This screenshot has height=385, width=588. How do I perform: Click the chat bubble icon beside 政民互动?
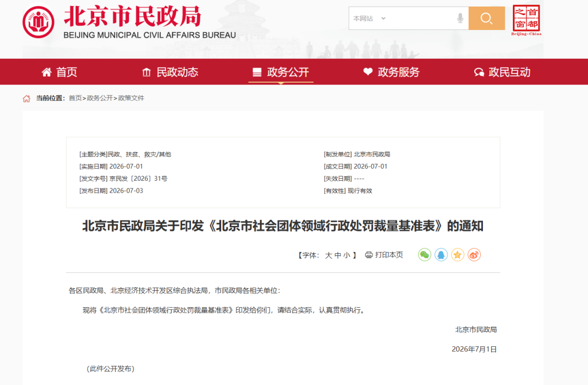(479, 72)
